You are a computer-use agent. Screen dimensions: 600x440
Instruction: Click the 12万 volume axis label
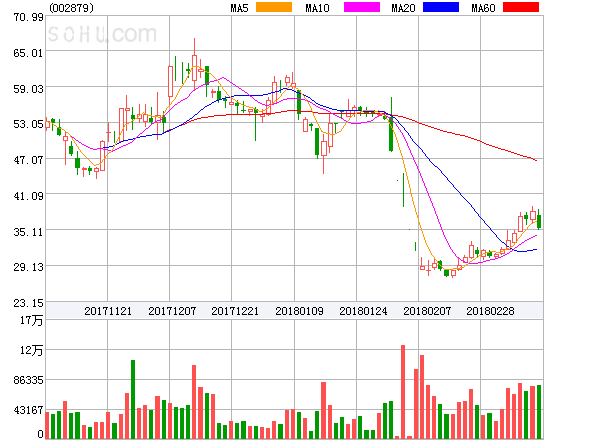point(32,350)
